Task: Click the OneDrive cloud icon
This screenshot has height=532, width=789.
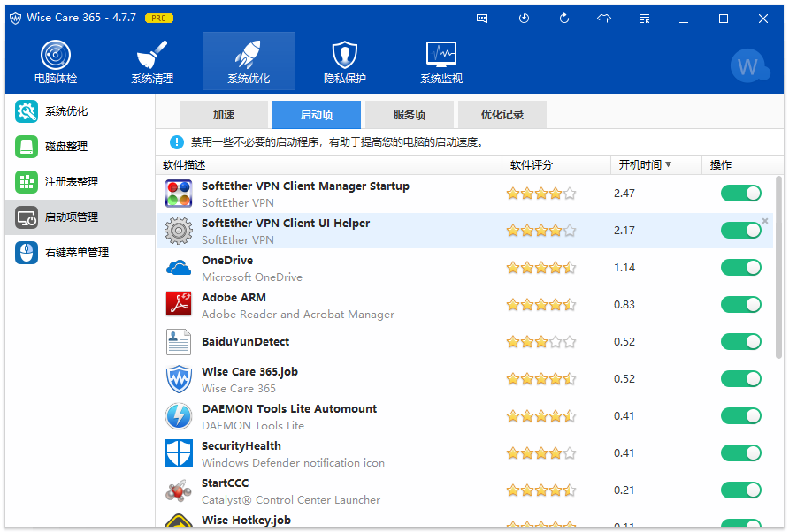Action: click(x=179, y=268)
